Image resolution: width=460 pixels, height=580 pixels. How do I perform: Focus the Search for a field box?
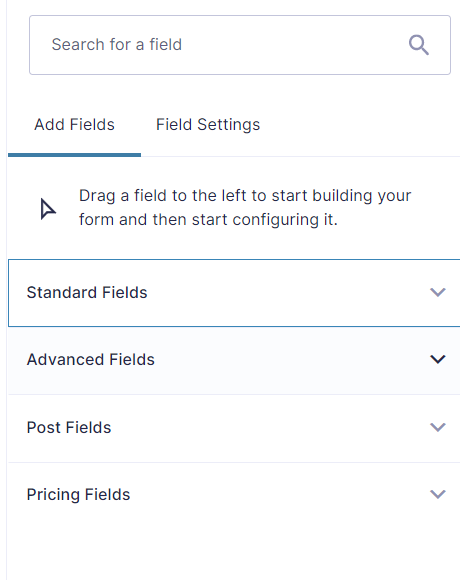[240, 45]
